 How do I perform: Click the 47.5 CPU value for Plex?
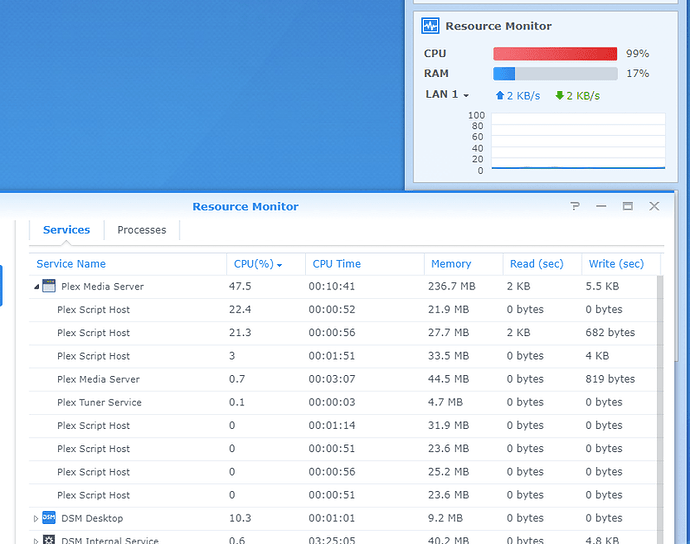240,286
